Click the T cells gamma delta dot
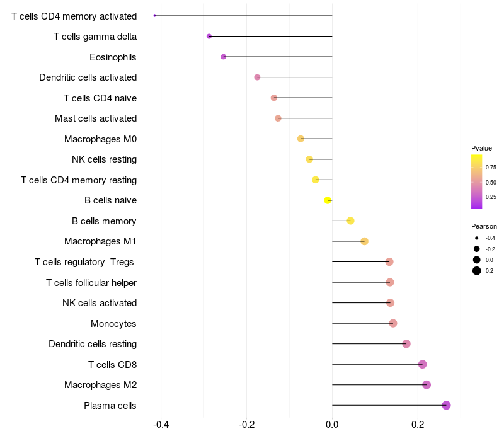The width and height of the screenshot is (504, 441). [209, 37]
